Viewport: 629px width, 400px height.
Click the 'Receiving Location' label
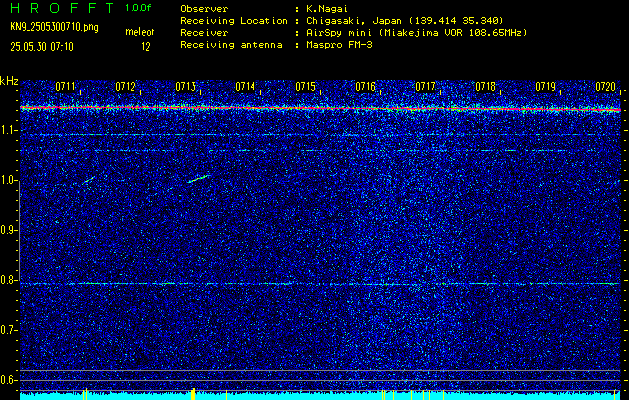point(234,21)
